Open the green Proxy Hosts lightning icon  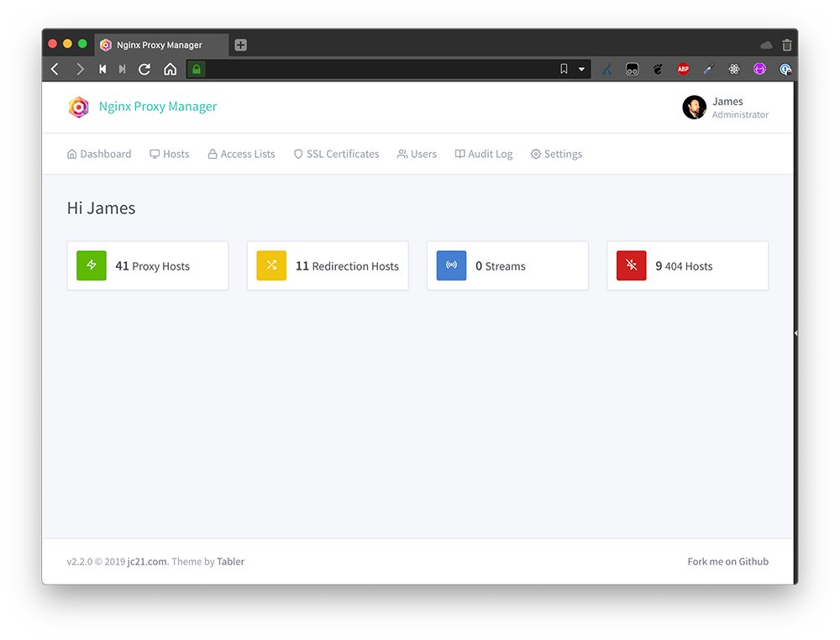[92, 265]
